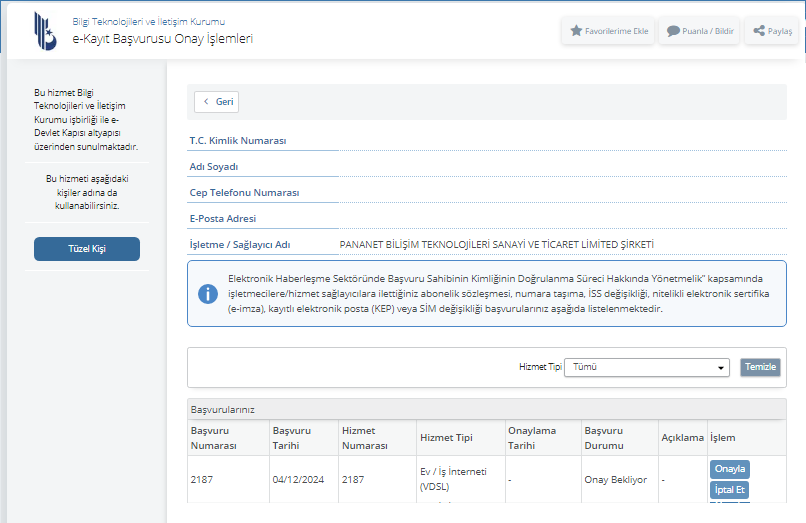Select the Tüzel Kişi button
Screen dimensions: 806x523
click(86, 249)
